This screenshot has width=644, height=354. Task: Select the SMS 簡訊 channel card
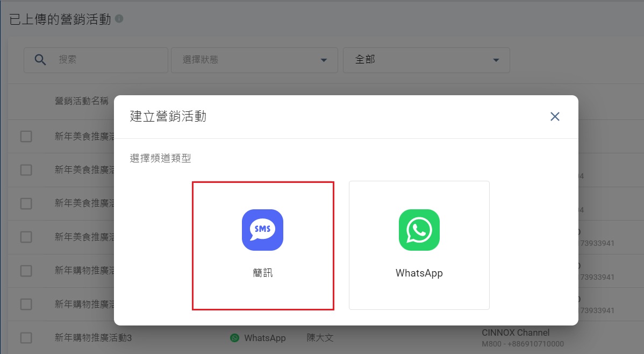(x=263, y=245)
